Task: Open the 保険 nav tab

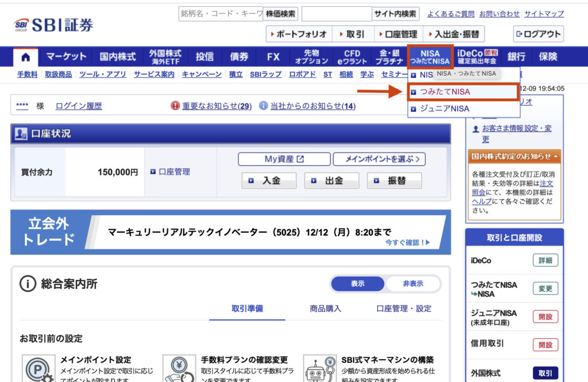Action: click(548, 57)
